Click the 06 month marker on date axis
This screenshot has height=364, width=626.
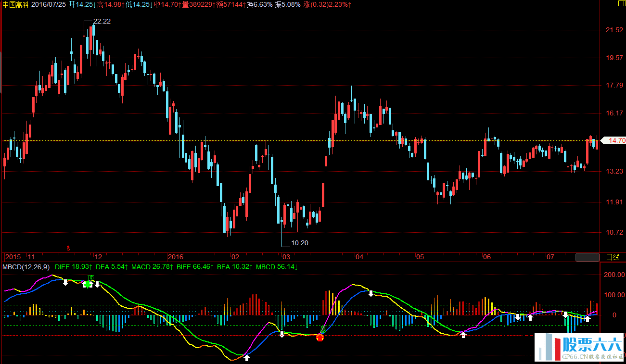point(487,257)
